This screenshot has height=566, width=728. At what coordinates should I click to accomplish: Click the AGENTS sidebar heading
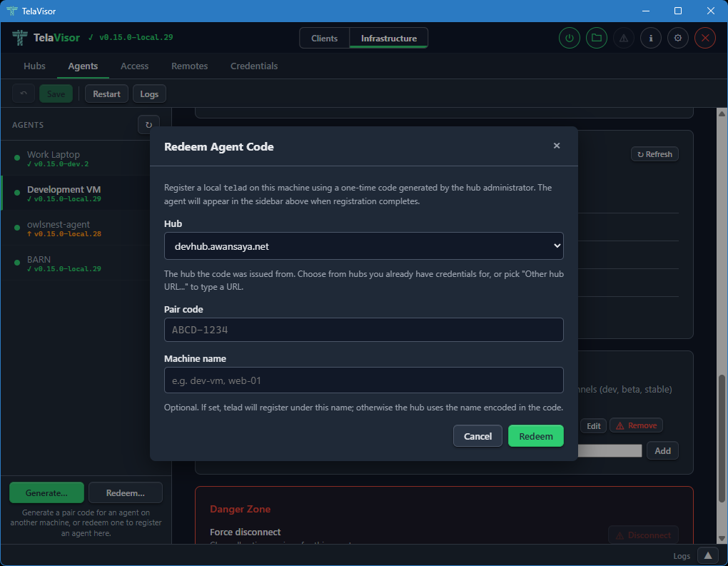click(28, 125)
